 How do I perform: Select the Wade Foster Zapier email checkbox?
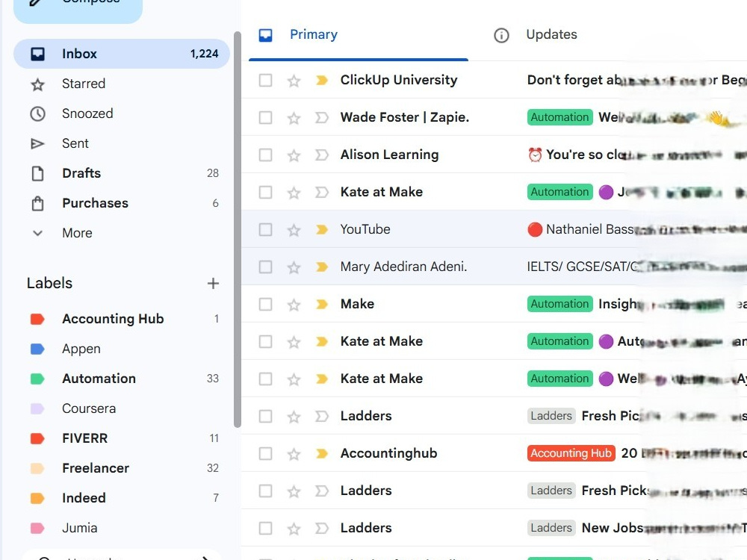(x=265, y=118)
